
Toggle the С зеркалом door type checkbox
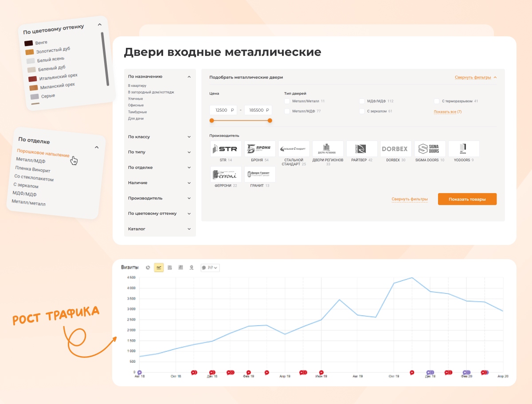point(362,111)
